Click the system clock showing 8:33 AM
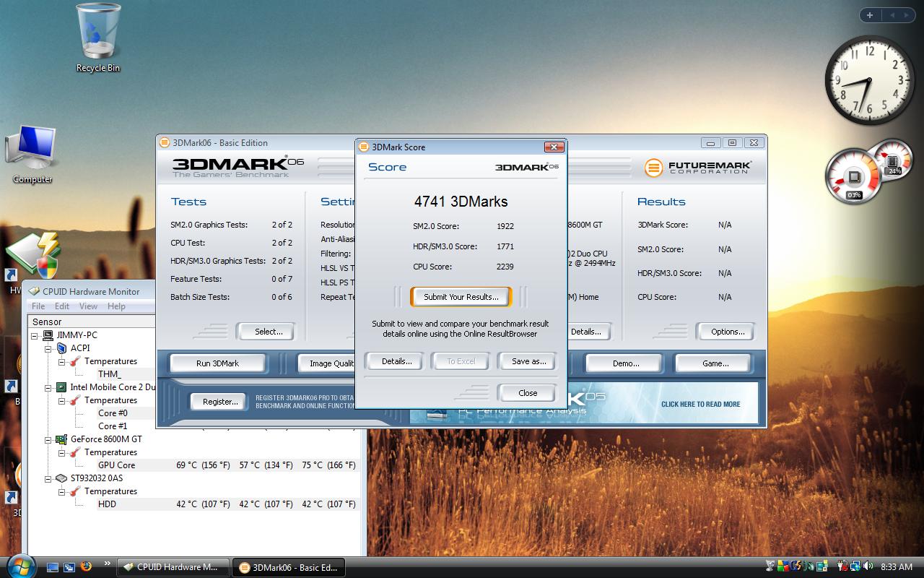The width and height of the screenshot is (924, 578). (x=897, y=566)
